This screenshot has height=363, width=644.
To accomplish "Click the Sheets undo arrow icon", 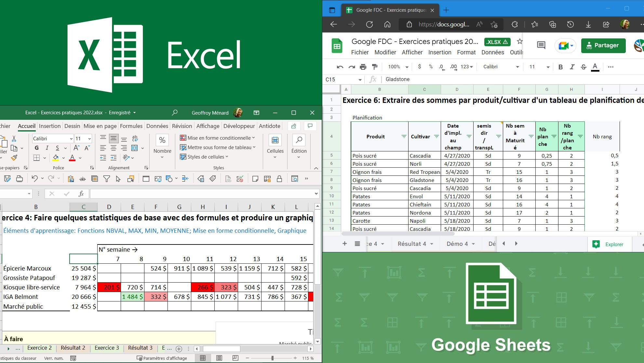I will click(340, 67).
